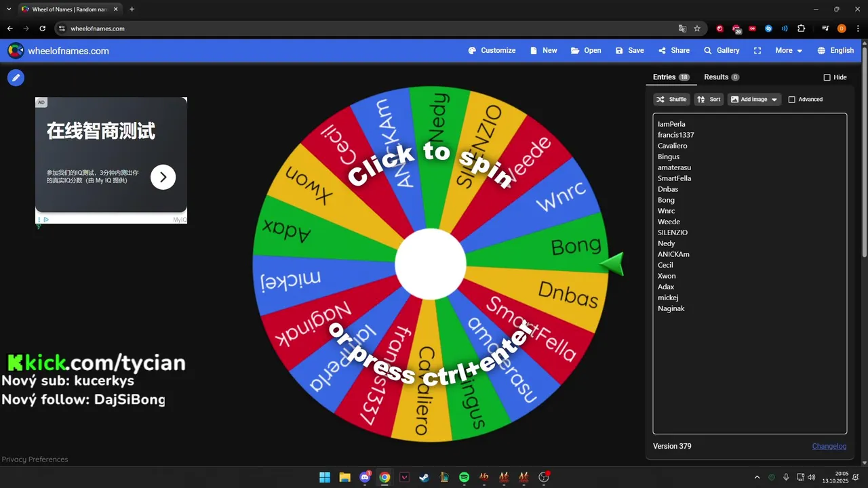Open Chrome three-dot menu
This screenshot has width=868, height=488.
tap(858, 28)
